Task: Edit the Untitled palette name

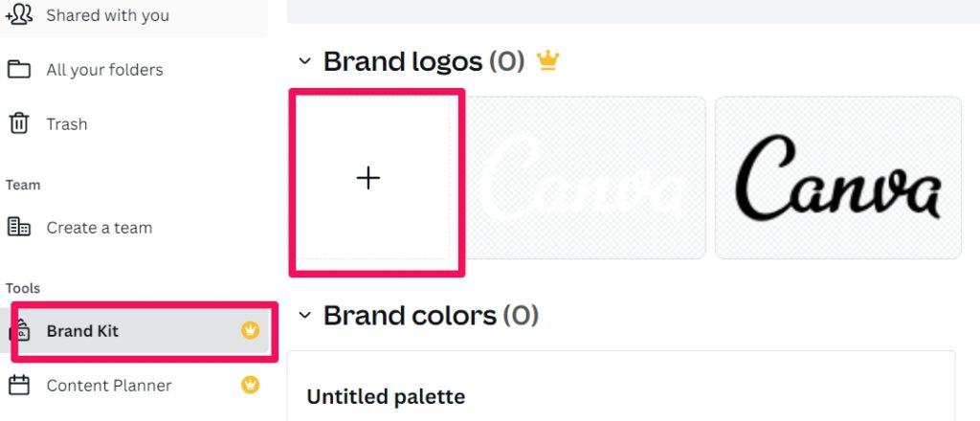Action: pos(386,396)
